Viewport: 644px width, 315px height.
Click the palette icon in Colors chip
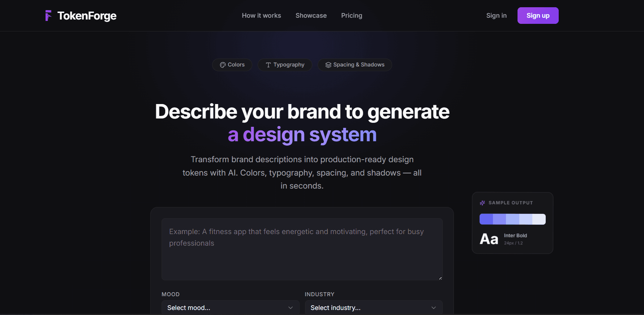pos(223,65)
